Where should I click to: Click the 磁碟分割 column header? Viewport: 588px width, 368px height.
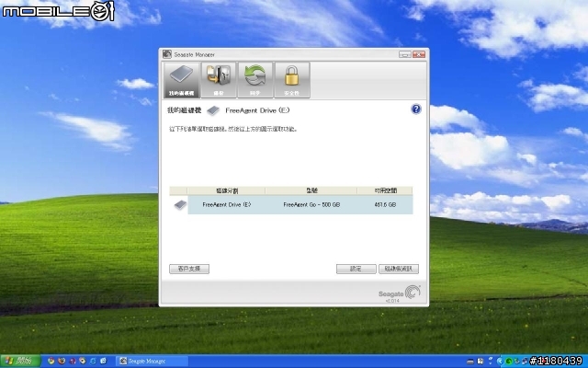tap(227, 190)
